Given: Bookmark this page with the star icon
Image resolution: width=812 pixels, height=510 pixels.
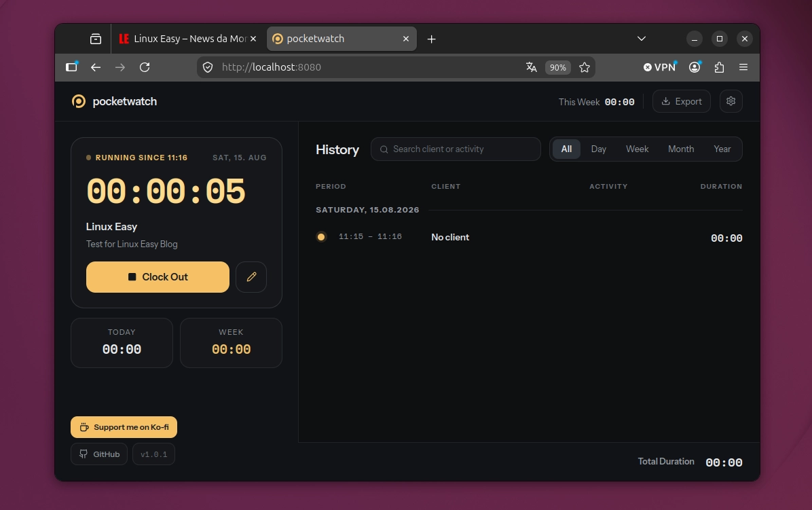Looking at the screenshot, I should (585, 67).
